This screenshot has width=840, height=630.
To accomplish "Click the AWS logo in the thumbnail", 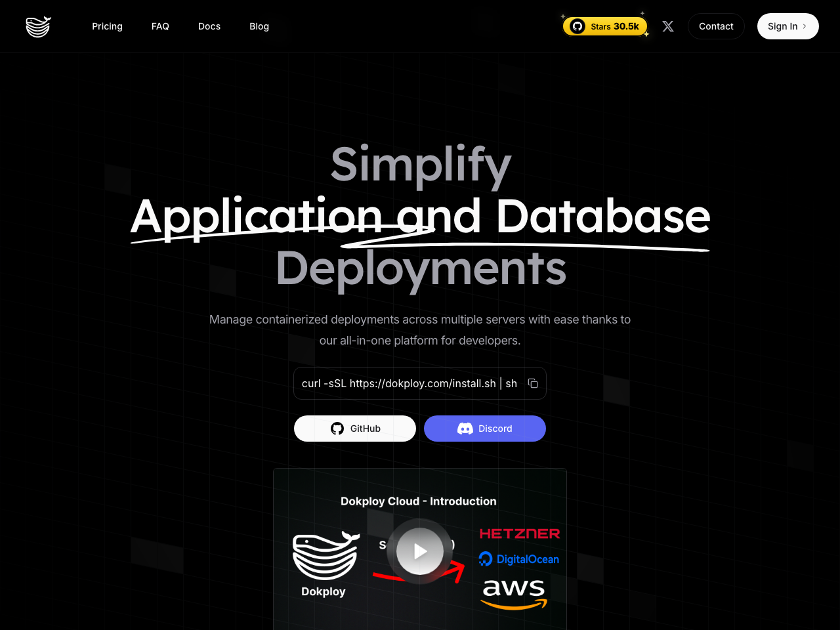I will tap(513, 595).
